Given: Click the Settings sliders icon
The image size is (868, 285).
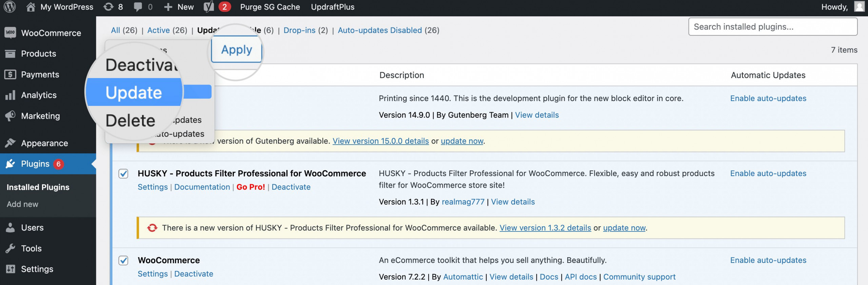Looking at the screenshot, I should click(11, 269).
